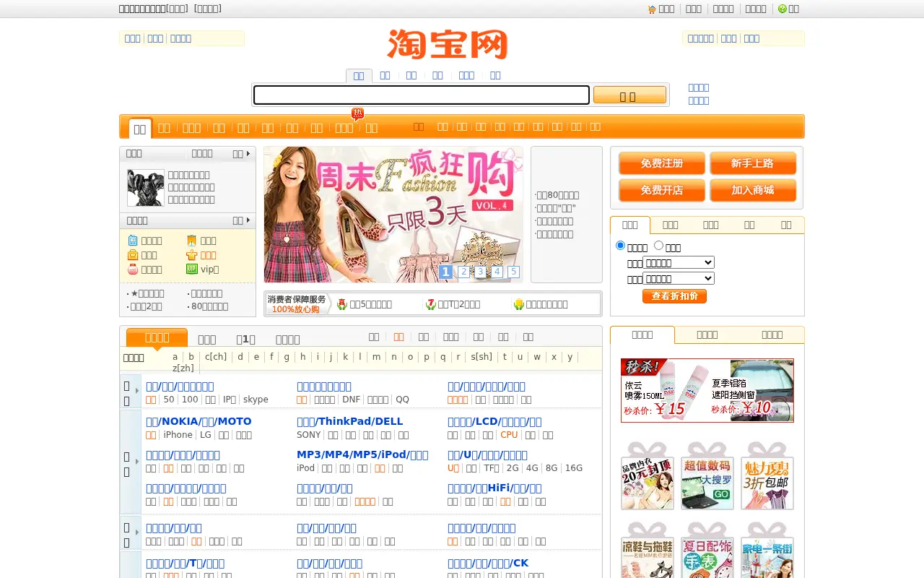924x578 pixels.
Task: Expand the arrow in header above avatar section
Action: pyautogui.click(x=248, y=154)
